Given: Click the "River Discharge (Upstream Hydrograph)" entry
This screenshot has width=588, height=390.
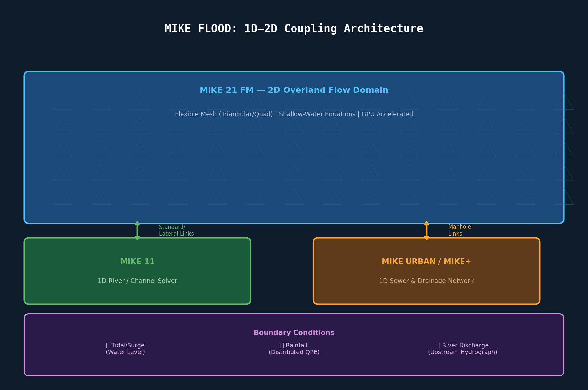Looking at the screenshot, I should (x=462, y=349).
